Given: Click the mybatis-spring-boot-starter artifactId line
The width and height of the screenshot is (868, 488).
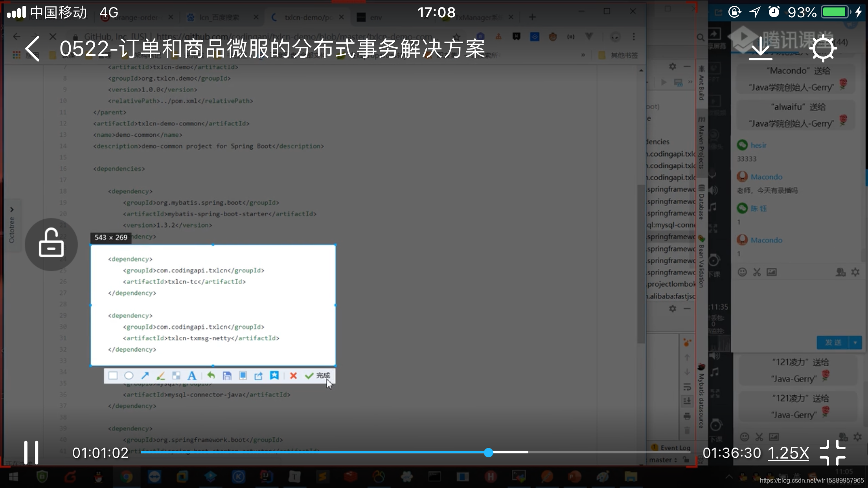Looking at the screenshot, I should tap(219, 214).
